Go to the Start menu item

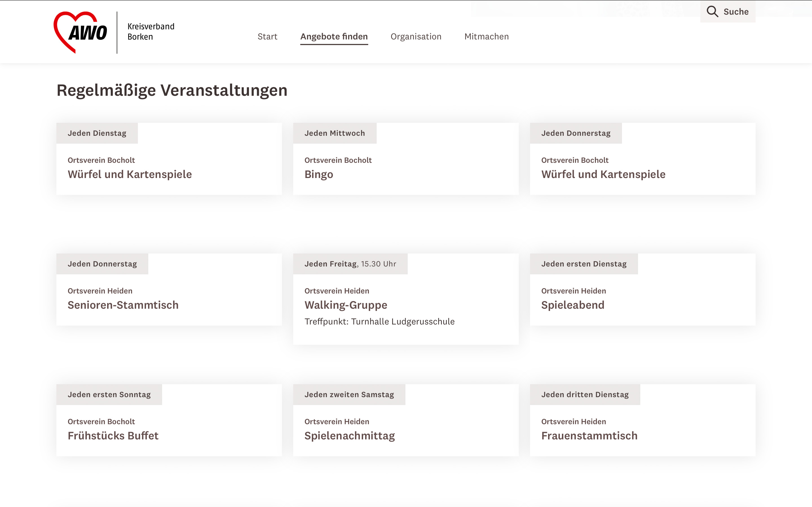(x=267, y=37)
